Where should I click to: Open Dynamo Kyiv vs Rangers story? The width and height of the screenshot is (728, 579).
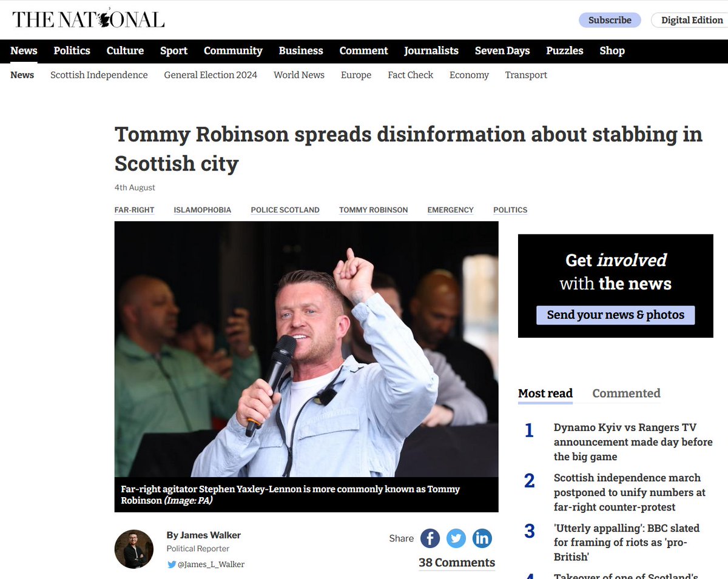point(633,442)
